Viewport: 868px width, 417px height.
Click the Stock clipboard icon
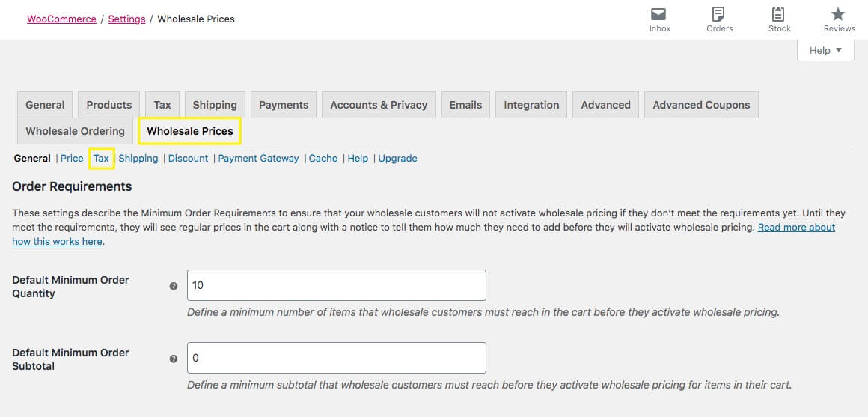[x=779, y=15]
